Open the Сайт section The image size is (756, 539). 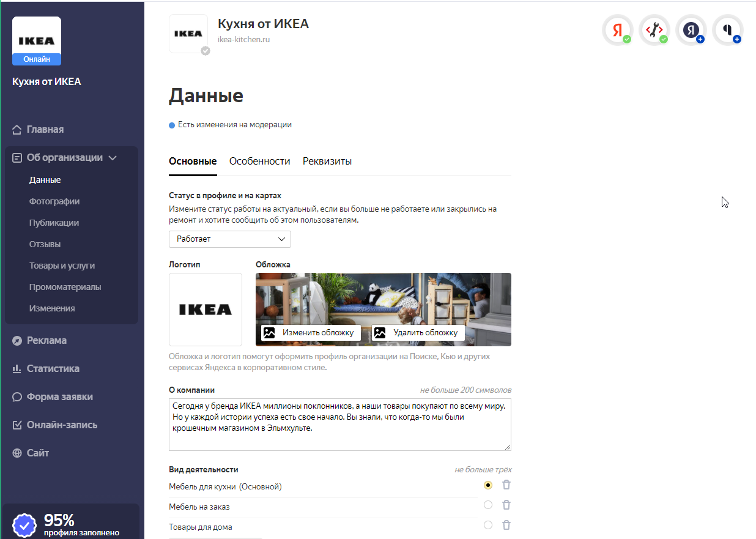point(37,453)
